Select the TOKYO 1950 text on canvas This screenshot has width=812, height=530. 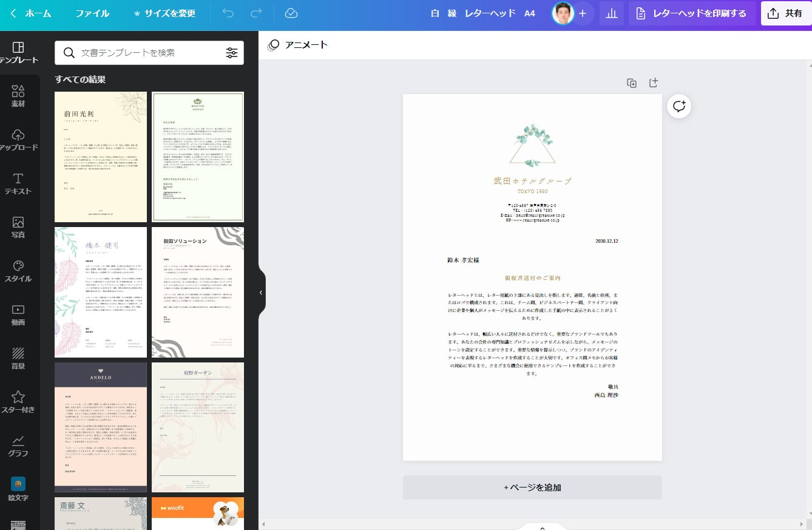pyautogui.click(x=532, y=191)
